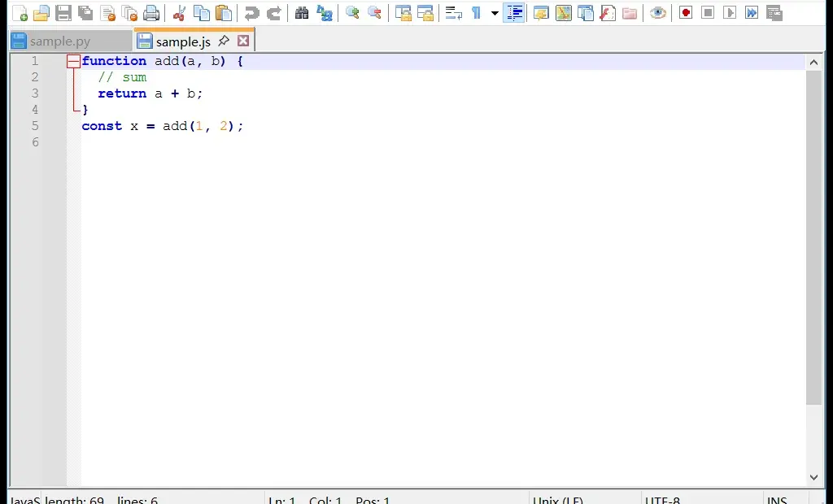Toggle synchronized horizontal scrolling
The image size is (833, 504).
click(x=425, y=13)
